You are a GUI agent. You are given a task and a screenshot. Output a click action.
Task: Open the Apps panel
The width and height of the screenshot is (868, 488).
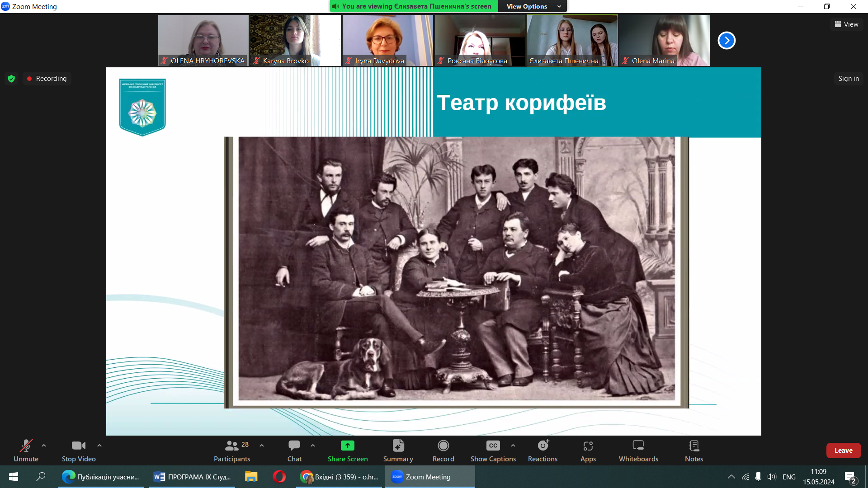(588, 446)
